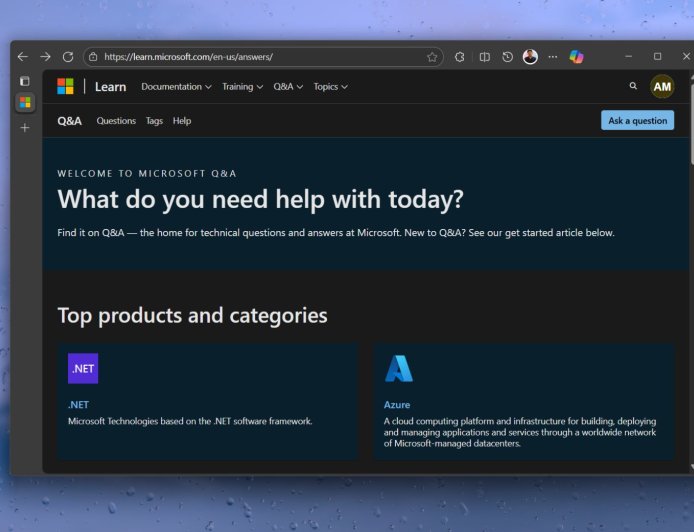Open browser Settings and more ellipsis
The width and height of the screenshot is (694, 532).
(x=553, y=57)
